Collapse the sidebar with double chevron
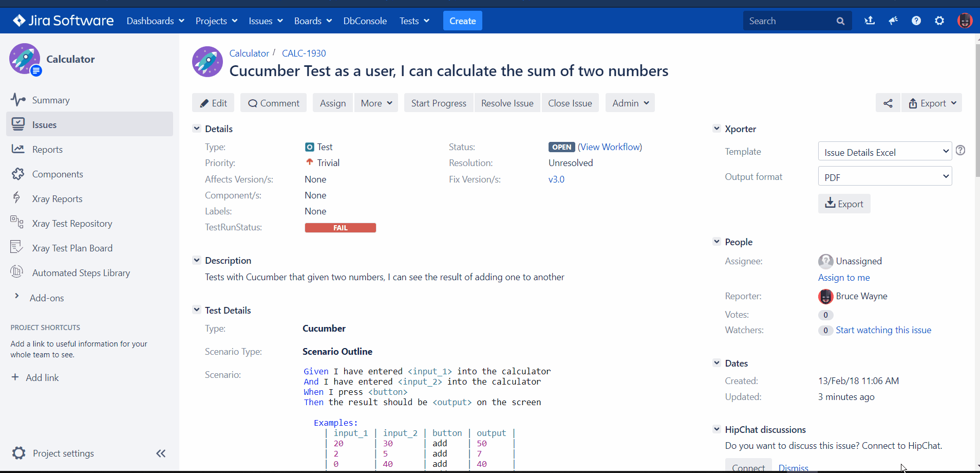 [161, 453]
